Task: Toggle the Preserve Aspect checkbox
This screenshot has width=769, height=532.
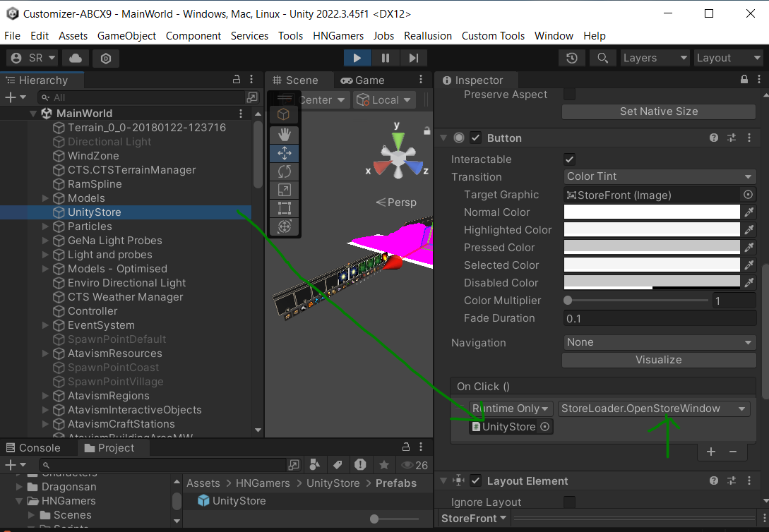Action: coord(569,95)
